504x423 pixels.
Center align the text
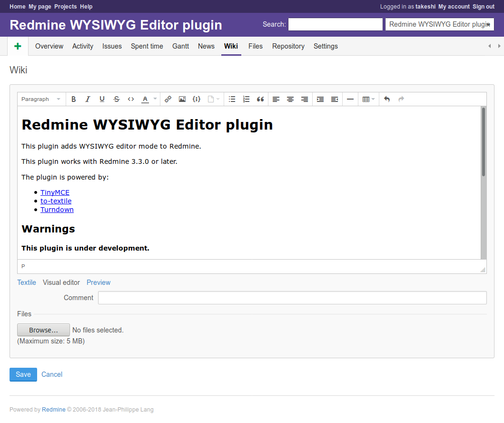[x=290, y=99]
